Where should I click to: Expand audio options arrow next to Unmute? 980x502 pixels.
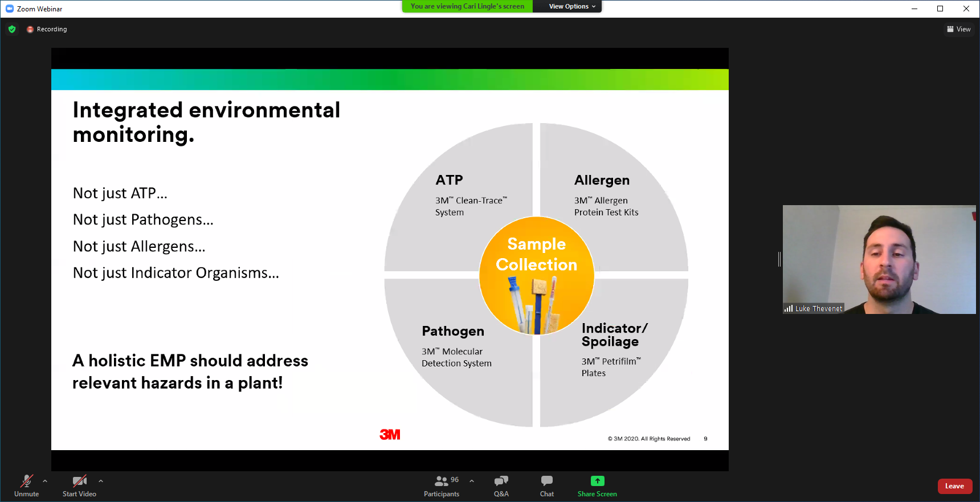point(45,481)
